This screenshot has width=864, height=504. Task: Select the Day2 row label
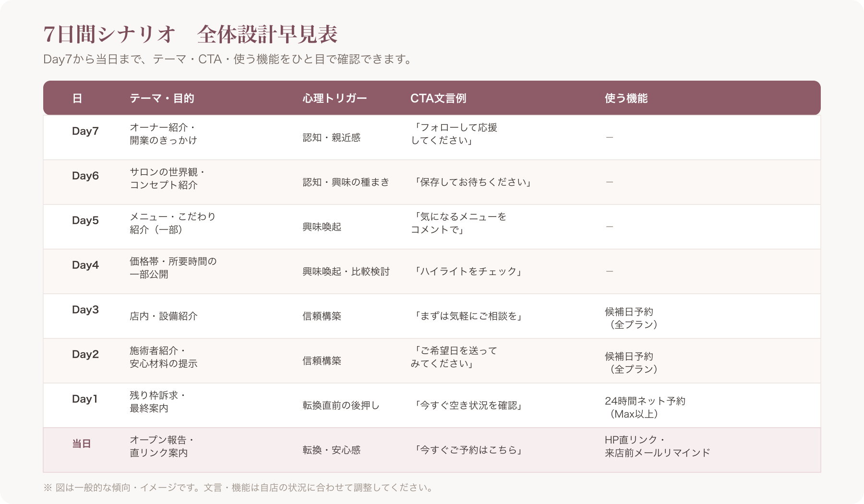click(x=85, y=354)
